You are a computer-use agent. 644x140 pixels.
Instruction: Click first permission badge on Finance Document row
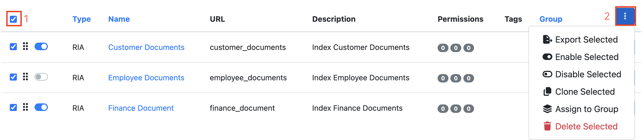click(443, 109)
